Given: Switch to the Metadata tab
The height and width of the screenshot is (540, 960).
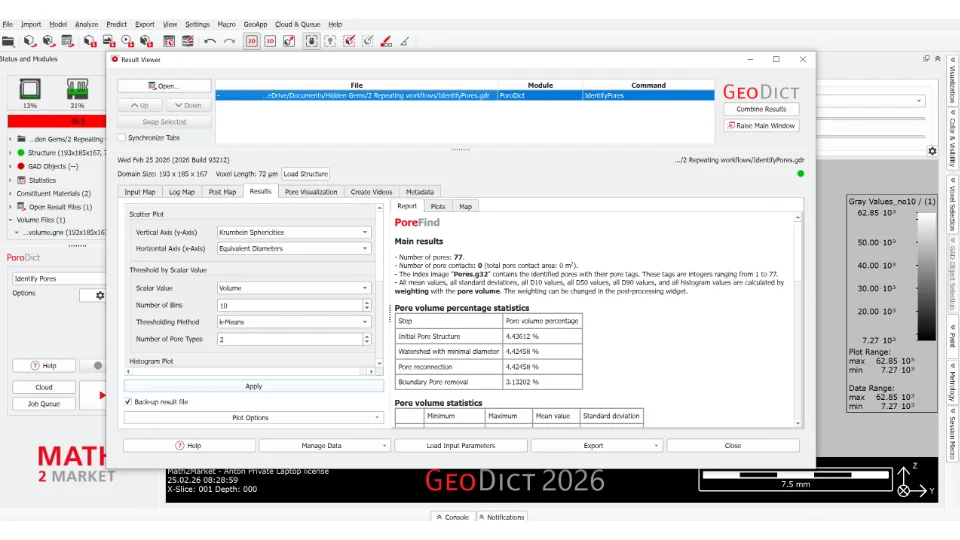Looking at the screenshot, I should tap(419, 192).
